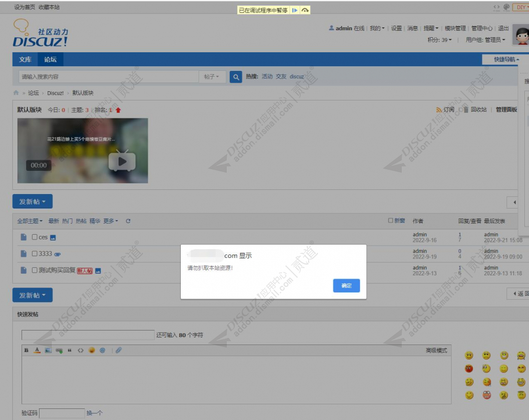Confirm the alert with 确定 button
The image size is (529, 420).
pos(346,285)
